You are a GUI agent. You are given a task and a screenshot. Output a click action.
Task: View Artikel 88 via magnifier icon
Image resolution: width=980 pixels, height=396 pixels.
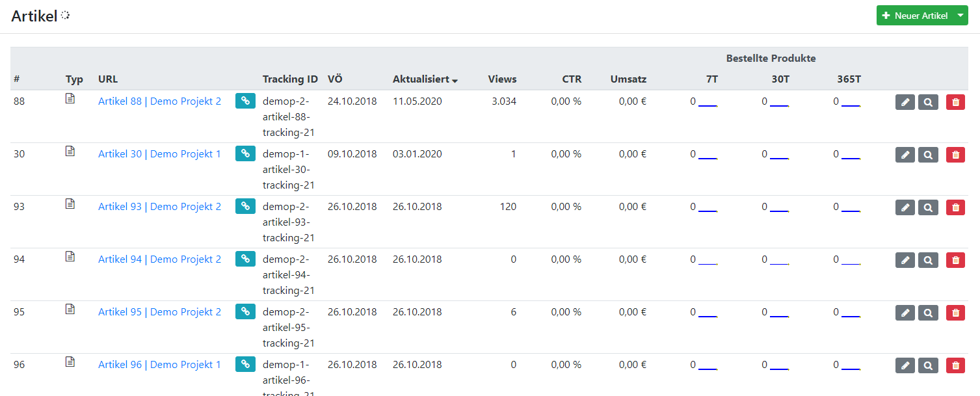(x=928, y=102)
